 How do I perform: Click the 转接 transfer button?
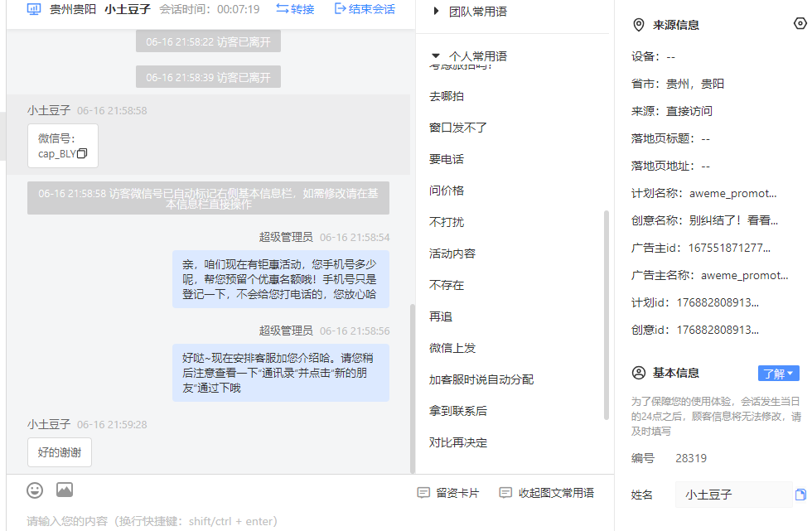(295, 9)
